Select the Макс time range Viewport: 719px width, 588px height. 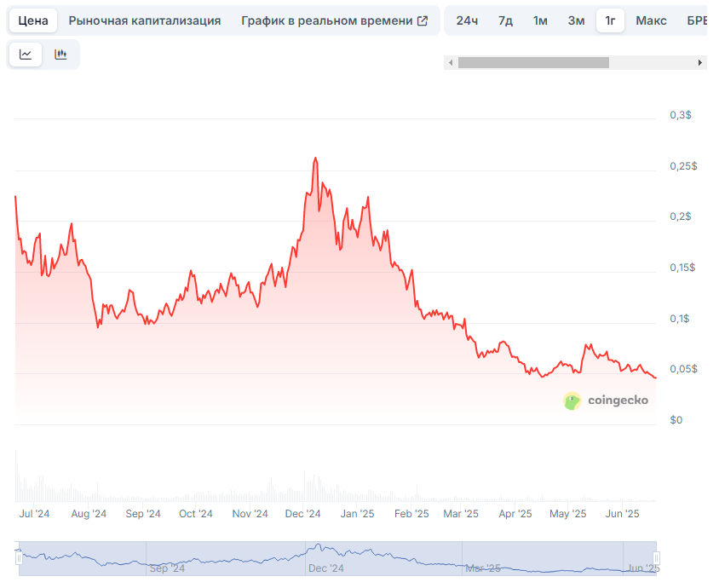(651, 20)
